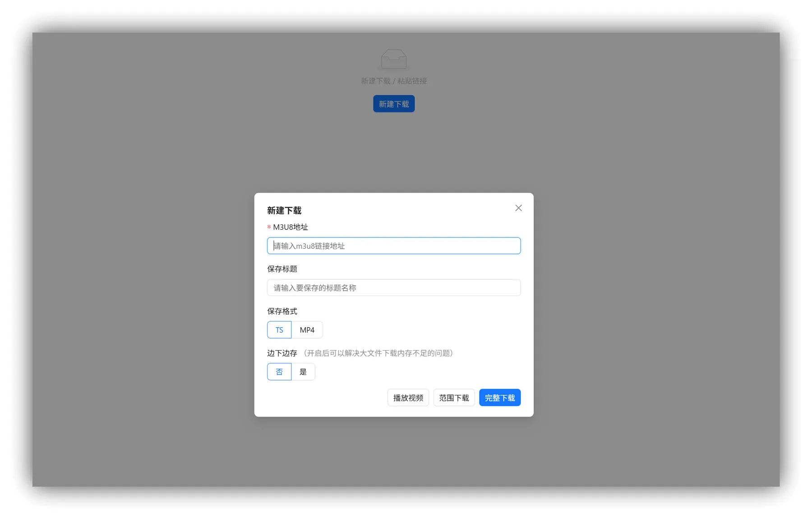Viewport: 812px width, 519px height.
Task: Click the empty inbox tray icon
Action: [393, 59]
